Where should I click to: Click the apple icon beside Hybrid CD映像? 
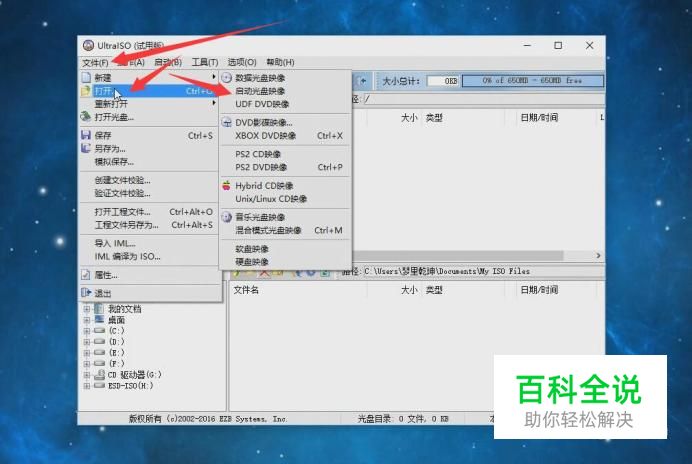point(226,185)
